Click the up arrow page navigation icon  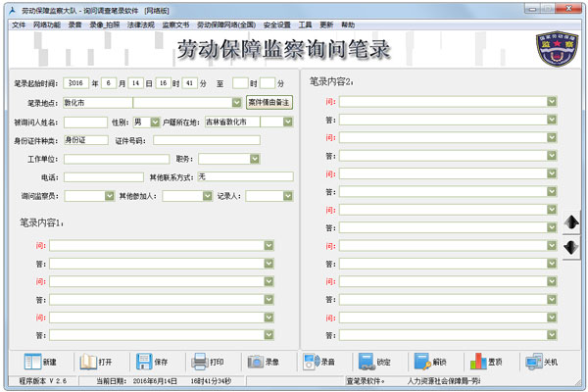point(571,222)
